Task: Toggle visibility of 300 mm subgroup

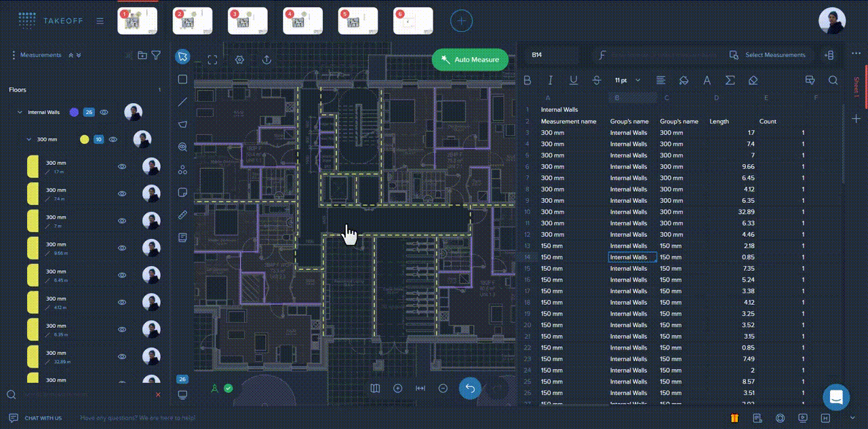Action: [x=113, y=140]
